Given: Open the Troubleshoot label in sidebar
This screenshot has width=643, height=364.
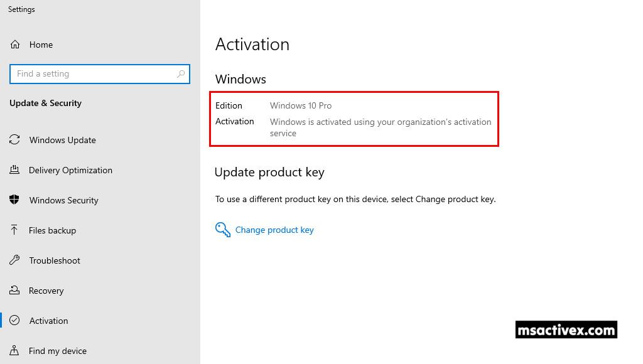Looking at the screenshot, I should tap(55, 261).
